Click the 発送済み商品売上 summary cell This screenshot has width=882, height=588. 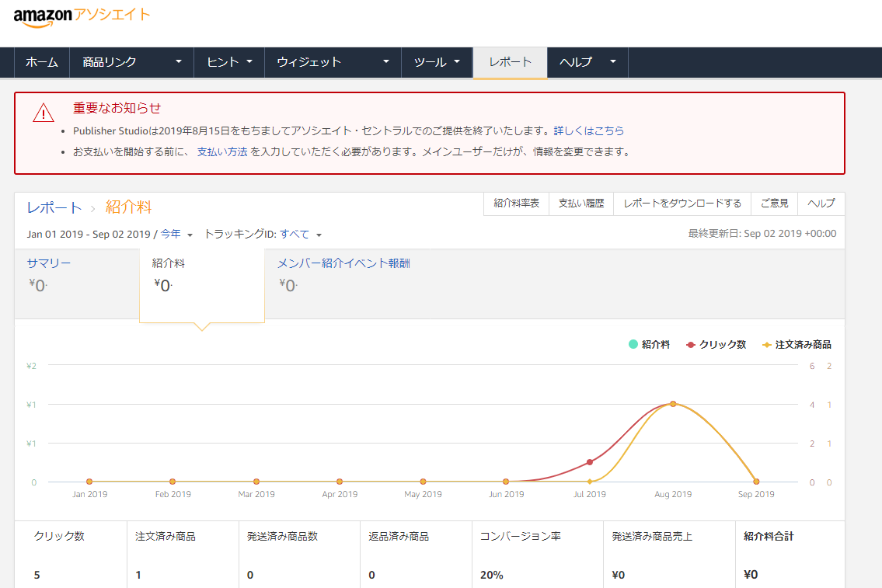tap(669, 555)
